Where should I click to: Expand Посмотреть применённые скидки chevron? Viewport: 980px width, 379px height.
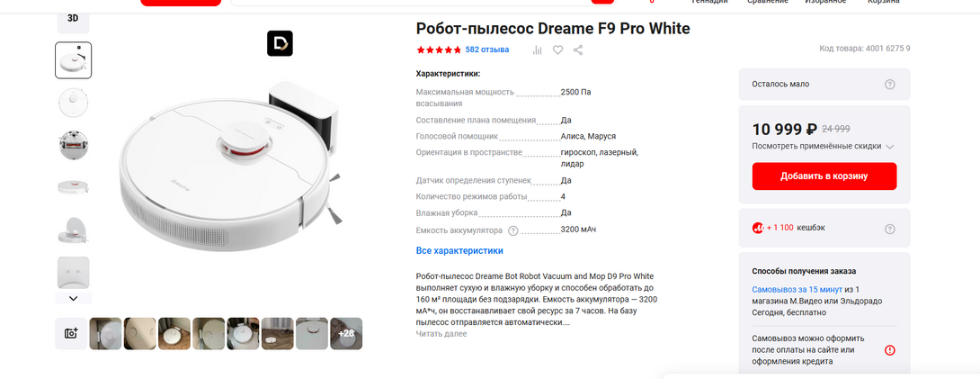[x=890, y=147]
